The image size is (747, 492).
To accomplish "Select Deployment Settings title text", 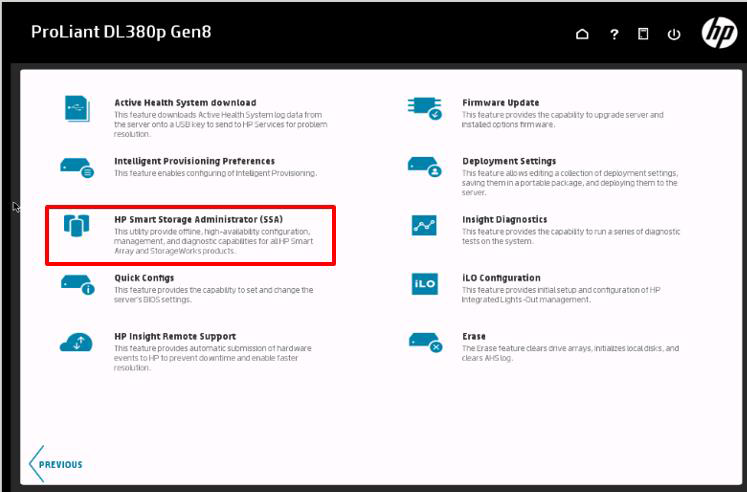I will click(509, 161).
